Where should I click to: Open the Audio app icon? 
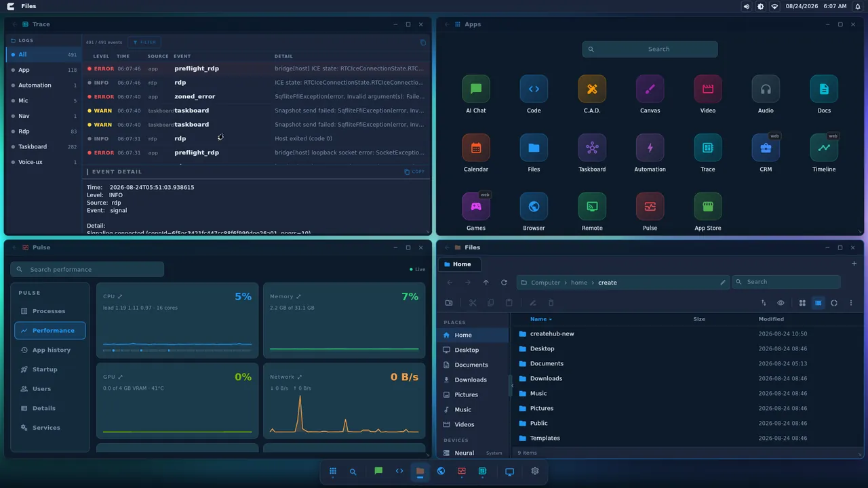[766, 89]
